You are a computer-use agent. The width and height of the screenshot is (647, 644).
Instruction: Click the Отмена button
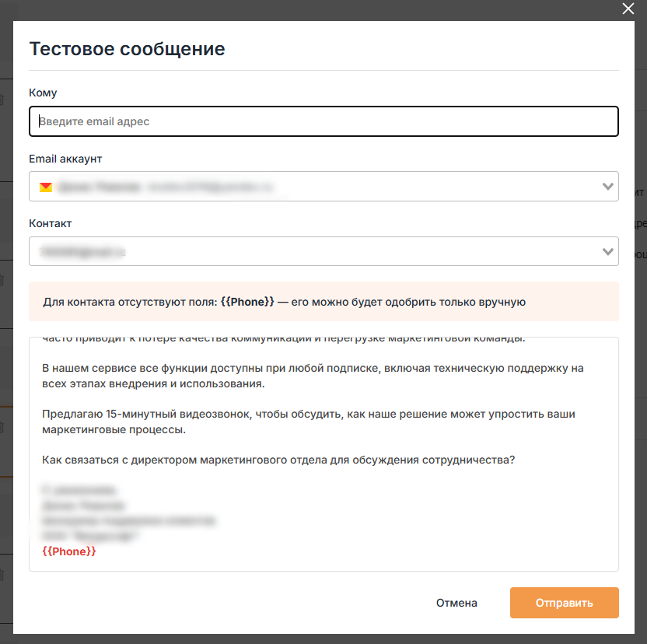pyautogui.click(x=456, y=603)
